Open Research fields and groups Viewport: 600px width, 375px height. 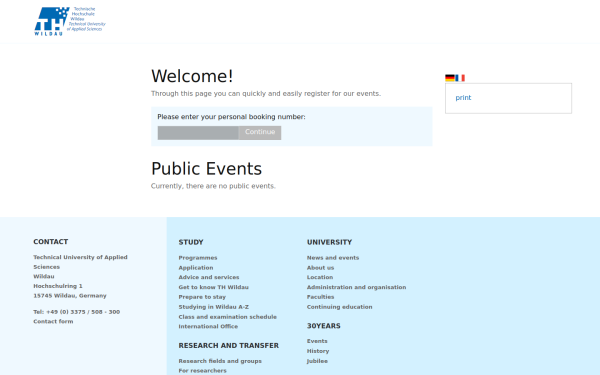220,361
